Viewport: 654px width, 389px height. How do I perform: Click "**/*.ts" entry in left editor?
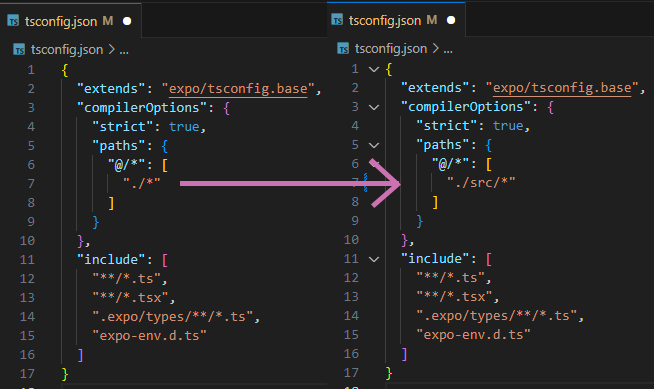(126, 279)
